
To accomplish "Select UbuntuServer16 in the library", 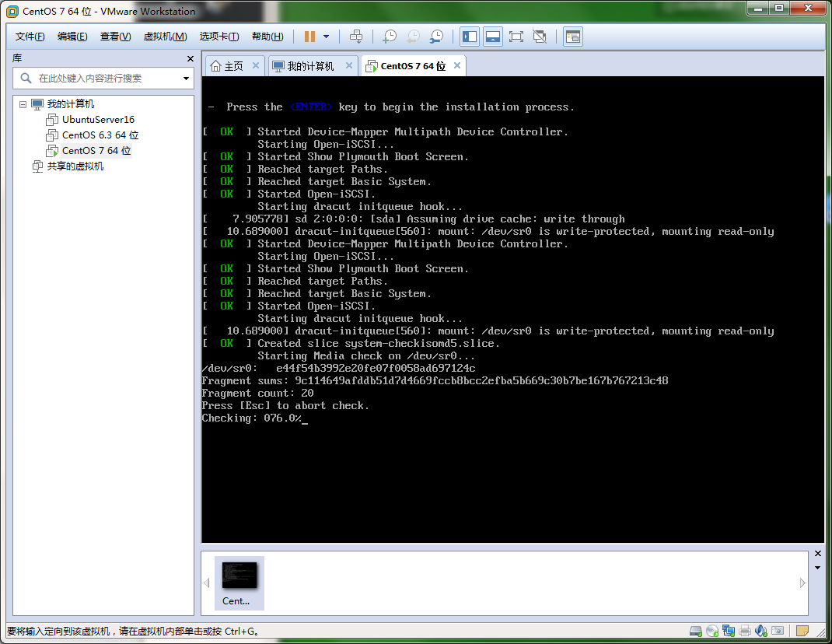I will click(x=98, y=120).
